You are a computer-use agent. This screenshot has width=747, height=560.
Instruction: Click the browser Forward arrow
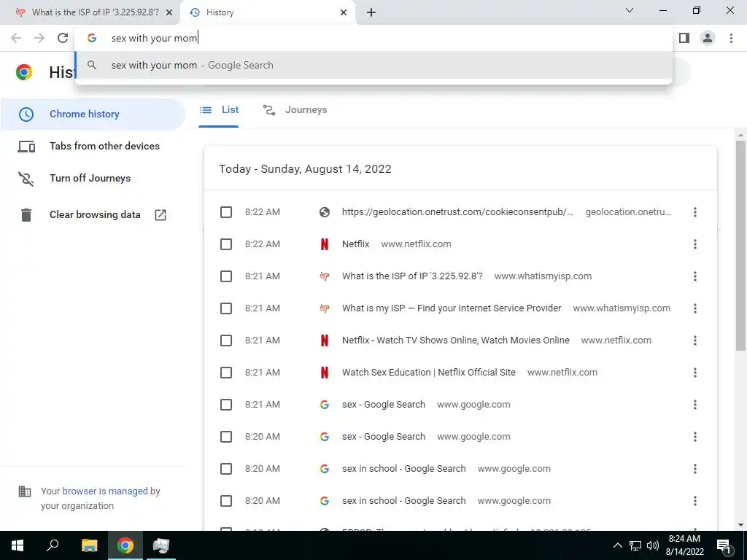click(x=39, y=38)
